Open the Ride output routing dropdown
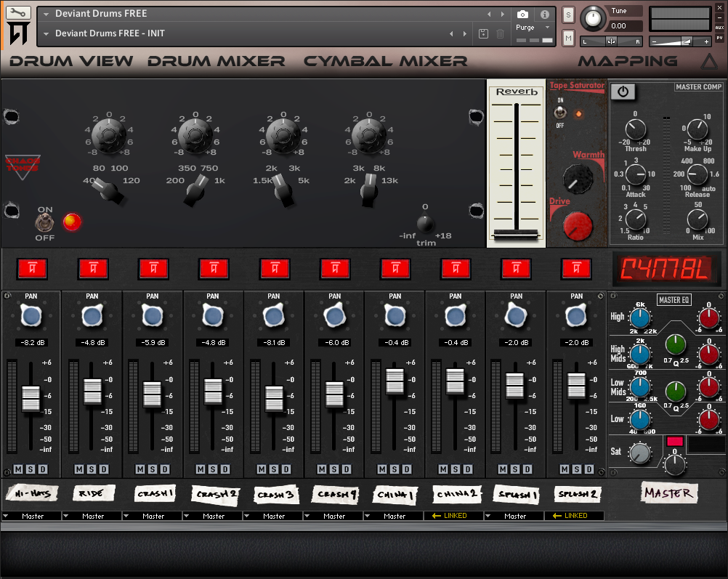 click(x=92, y=516)
